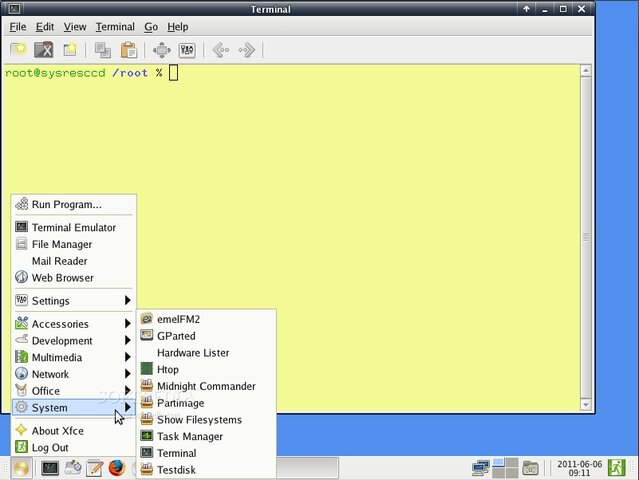This screenshot has height=480, width=639.
Task: Toggle fullscreen with the toolbar icon
Action: click(162, 50)
